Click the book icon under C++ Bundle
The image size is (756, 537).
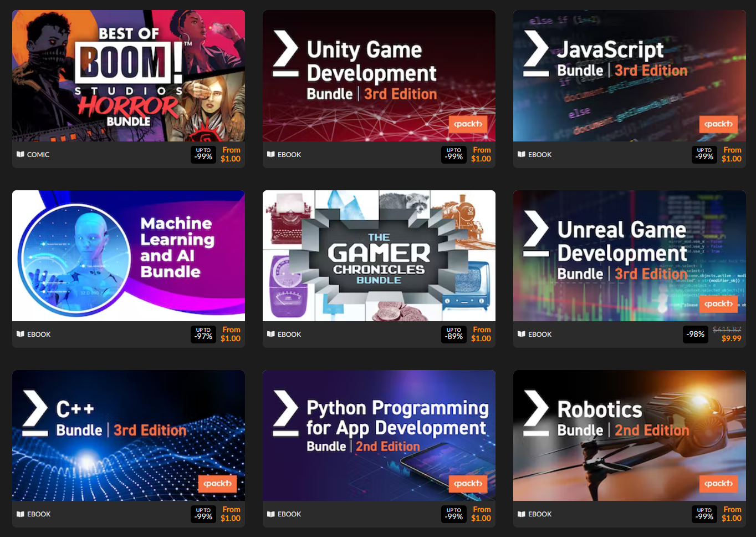21,514
